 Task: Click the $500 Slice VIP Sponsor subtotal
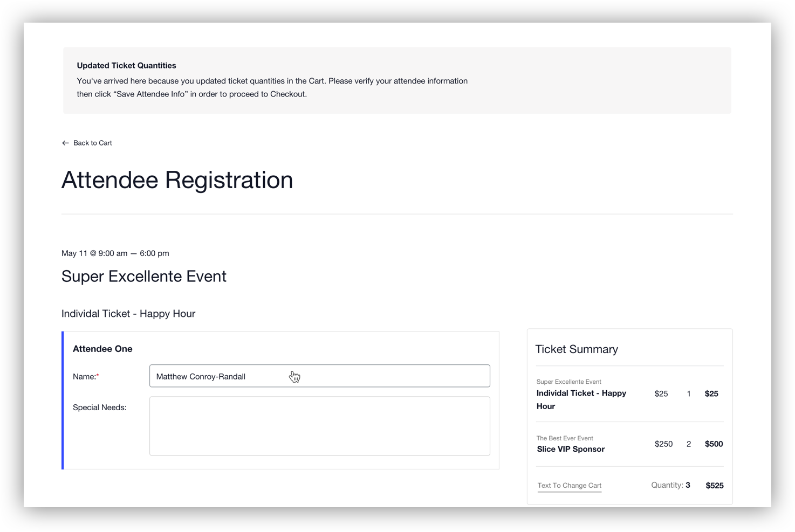coord(714,444)
